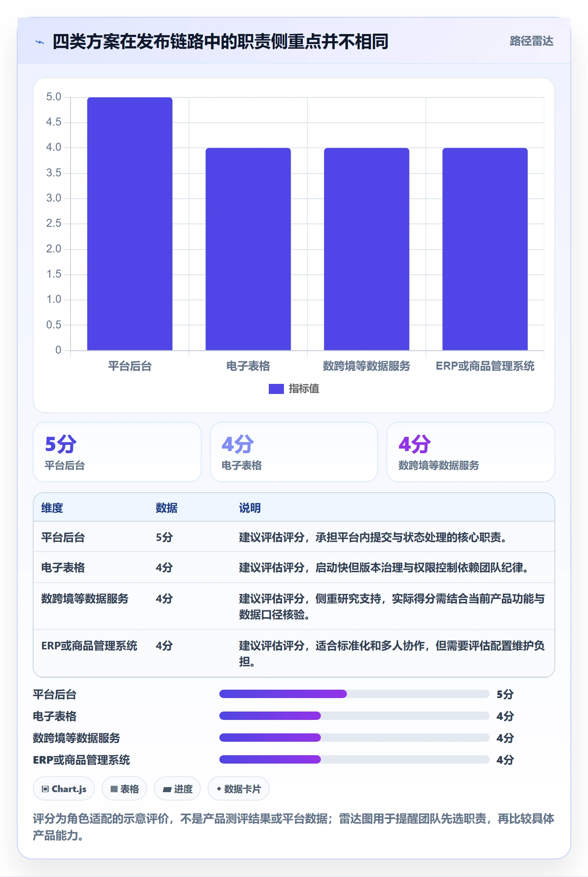Select the 进度 tag

177,789
